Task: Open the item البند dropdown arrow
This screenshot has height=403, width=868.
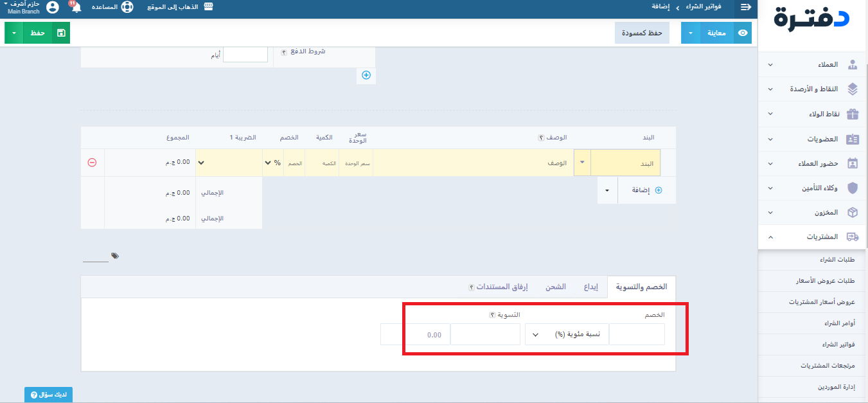Action: 582,163
